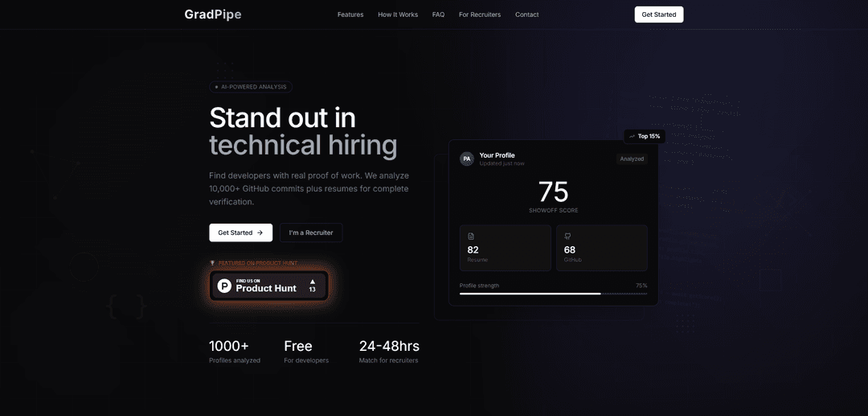Screen dimensions: 868x416
Task: Choose the I'm a Recruiter button
Action: pos(311,233)
